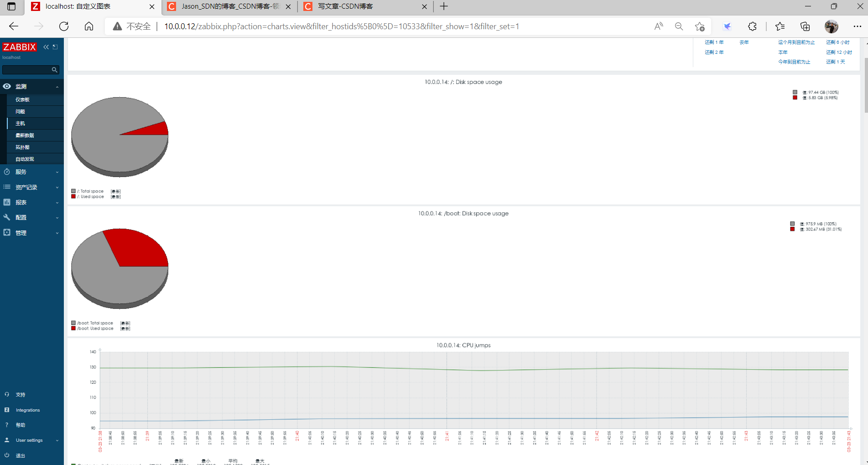Open 配置 using the wrench icon
Screen dimensions: 868x465
click(7, 217)
